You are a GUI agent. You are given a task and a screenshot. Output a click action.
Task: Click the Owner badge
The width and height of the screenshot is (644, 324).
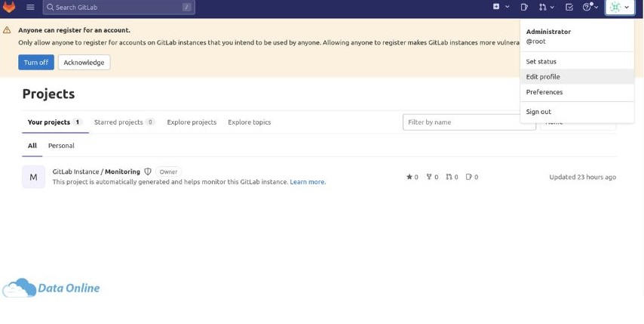tap(168, 172)
